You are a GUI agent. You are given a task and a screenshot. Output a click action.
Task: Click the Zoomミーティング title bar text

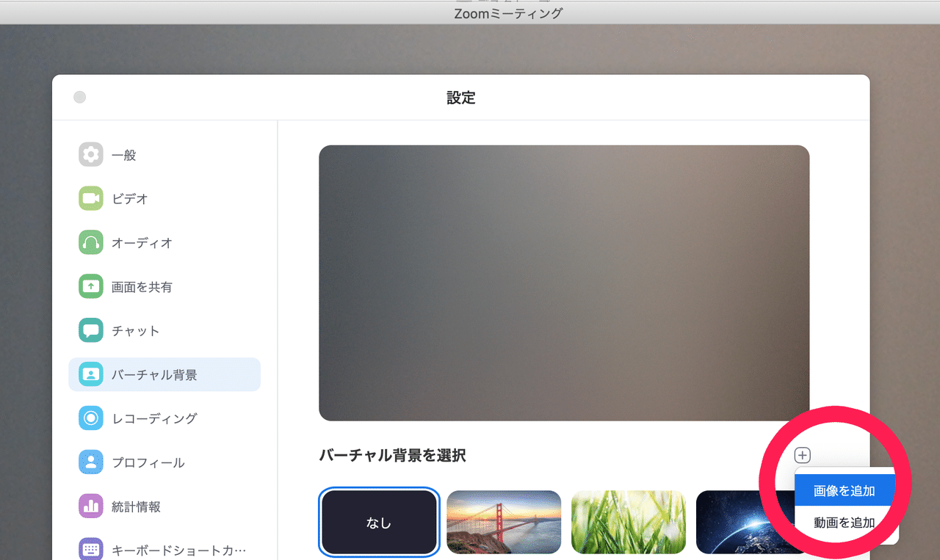click(508, 13)
